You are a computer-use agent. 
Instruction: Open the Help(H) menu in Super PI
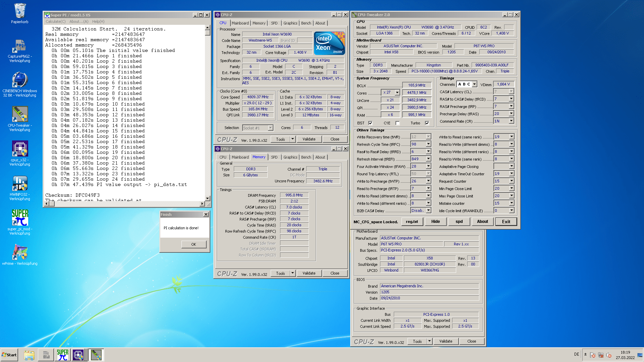pyautogui.click(x=98, y=21)
